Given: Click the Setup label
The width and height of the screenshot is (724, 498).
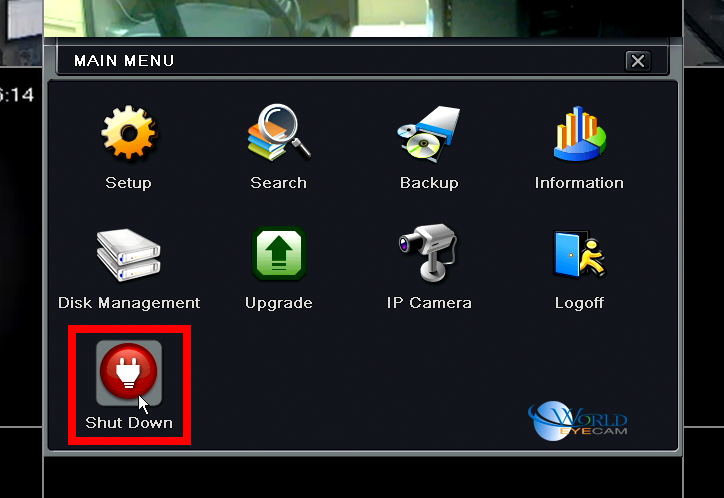Looking at the screenshot, I should [x=128, y=183].
